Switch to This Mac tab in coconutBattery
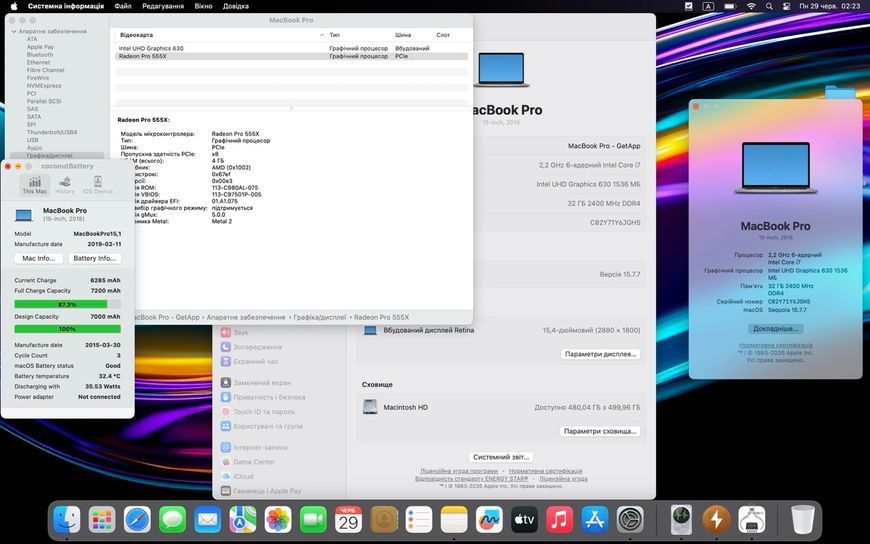The height and width of the screenshot is (544, 870). 34,185
